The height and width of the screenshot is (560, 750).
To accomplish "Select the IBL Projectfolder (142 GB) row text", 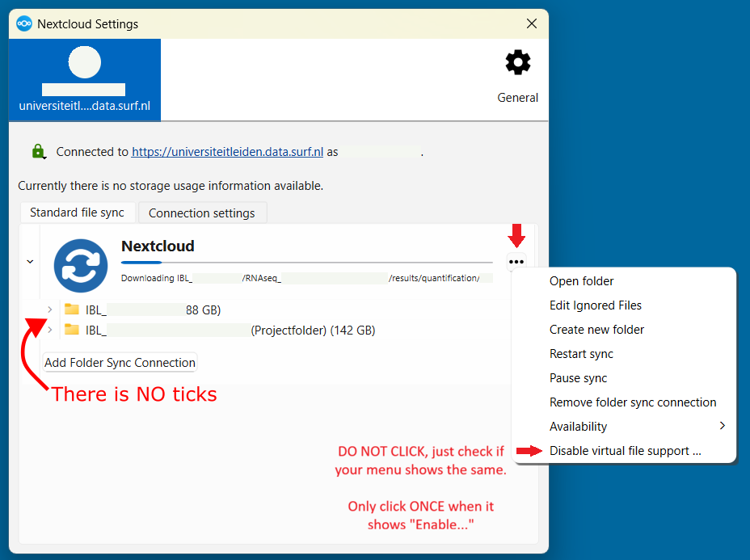I will (230, 330).
